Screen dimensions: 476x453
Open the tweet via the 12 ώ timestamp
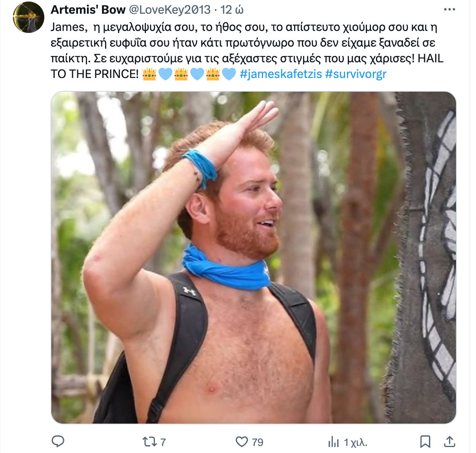pos(232,9)
